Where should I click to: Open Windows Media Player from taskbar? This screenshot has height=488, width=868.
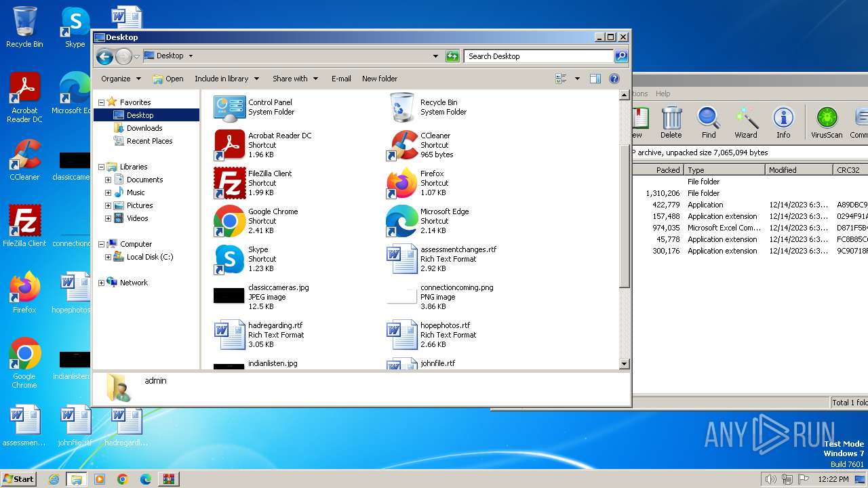[x=100, y=479]
